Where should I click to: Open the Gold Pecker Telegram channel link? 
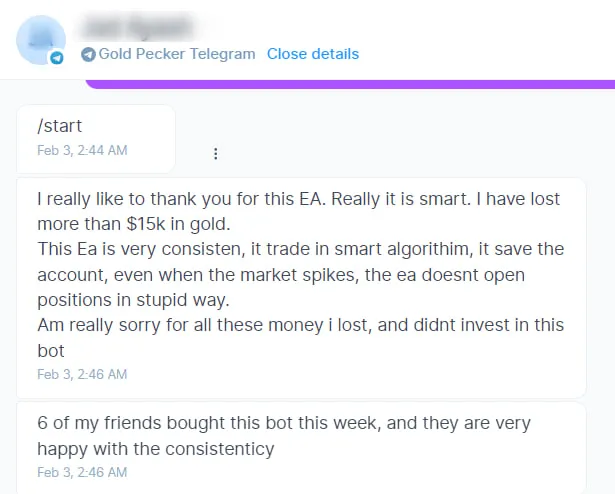tap(177, 54)
